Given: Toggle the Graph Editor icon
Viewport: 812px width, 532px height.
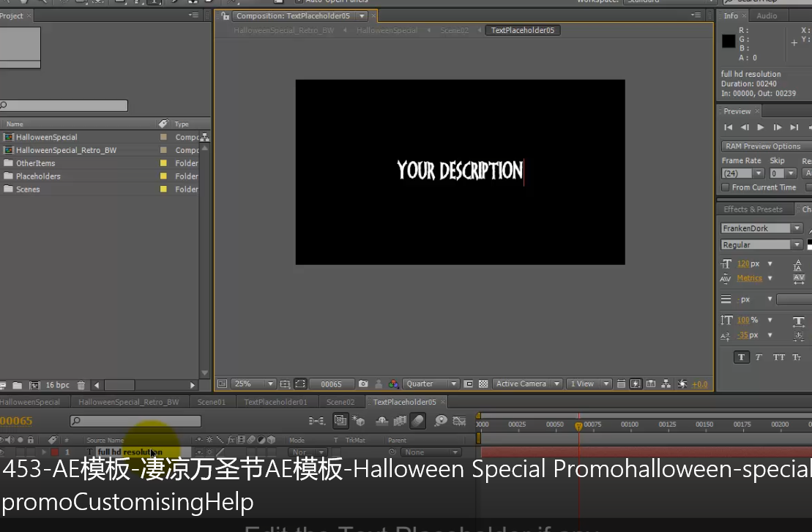Looking at the screenshot, I should (459, 421).
